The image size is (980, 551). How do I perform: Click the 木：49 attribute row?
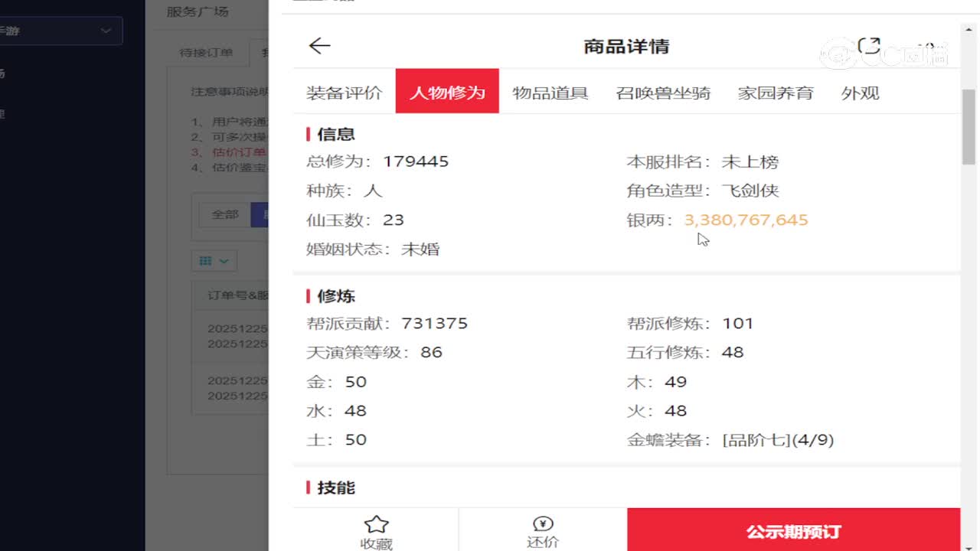point(657,381)
